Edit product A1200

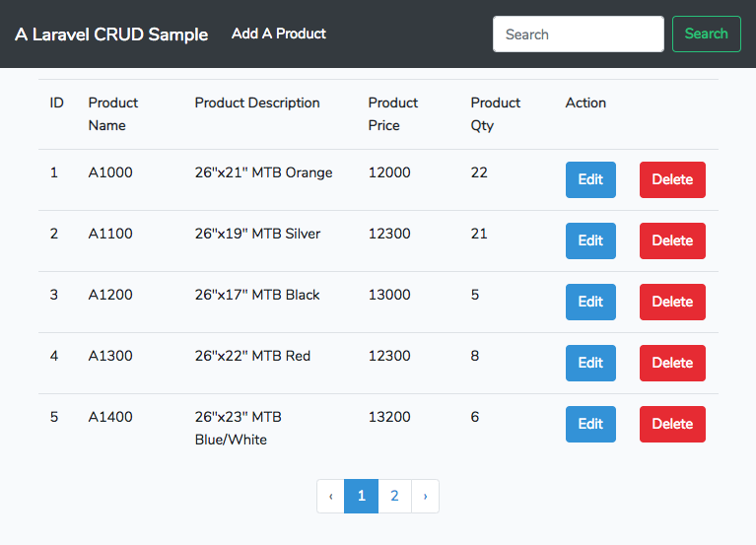coord(590,303)
